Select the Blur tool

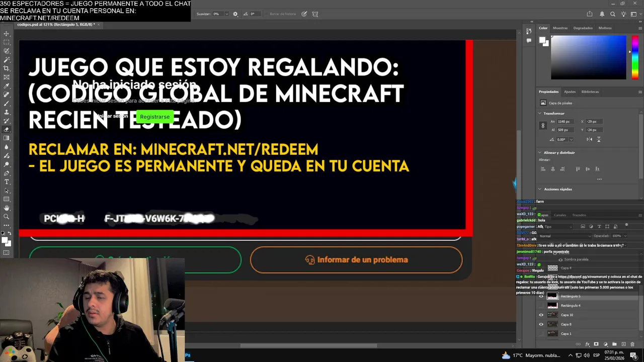pyautogui.click(x=7, y=147)
